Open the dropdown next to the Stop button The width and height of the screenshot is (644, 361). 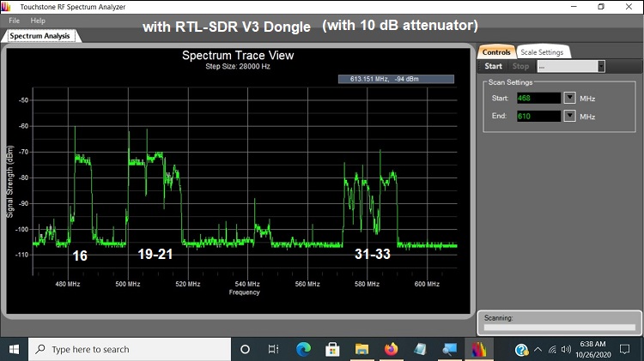[601, 66]
